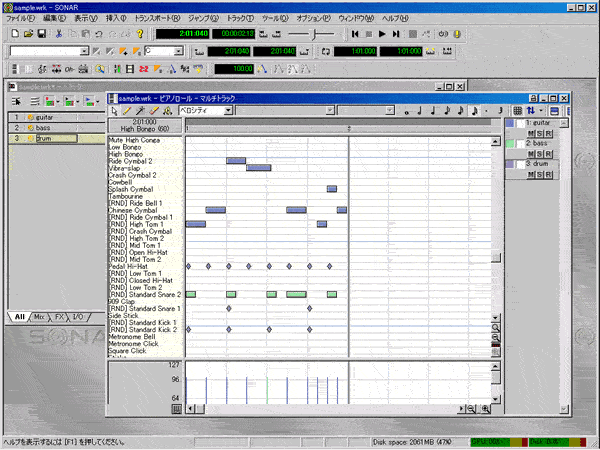The image size is (600, 450).
Task: Mute the 1: guitar track in piano roll
Action: click(x=530, y=134)
